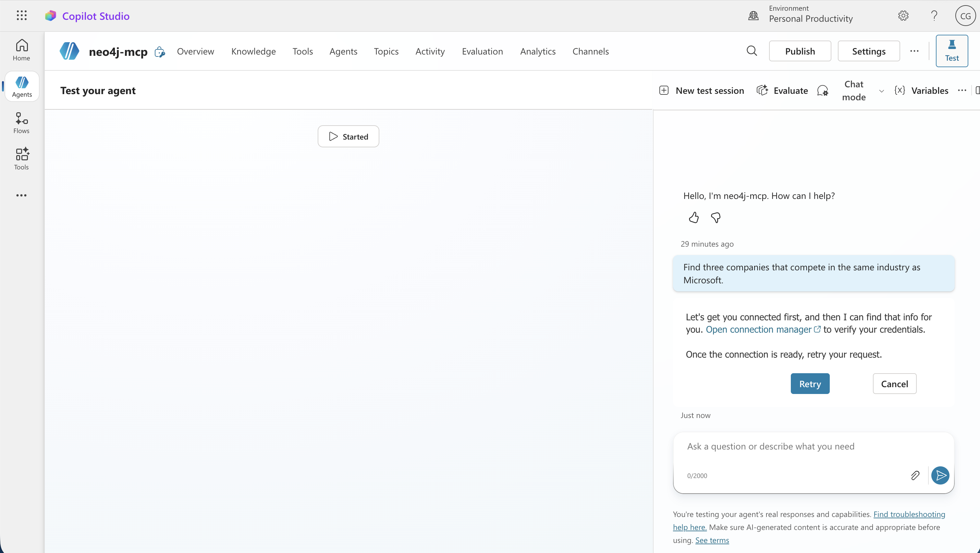The height and width of the screenshot is (553, 980).
Task: Attach a file with the paperclip
Action: pos(915,475)
